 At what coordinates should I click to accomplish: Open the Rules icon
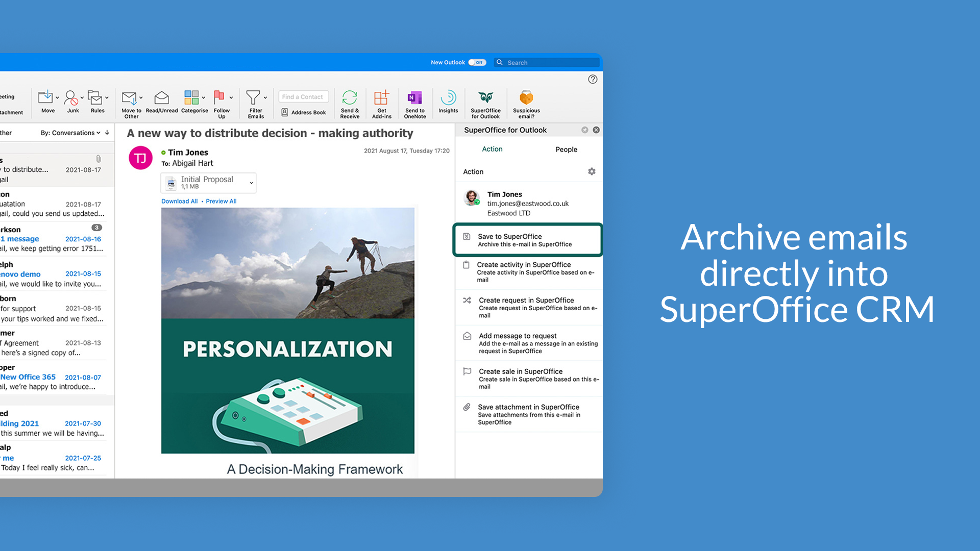click(x=95, y=97)
